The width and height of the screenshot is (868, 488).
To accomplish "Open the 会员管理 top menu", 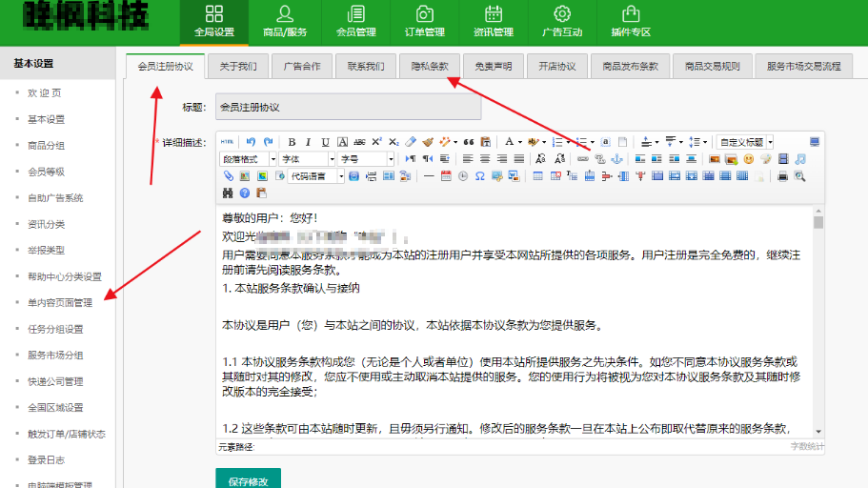I will click(356, 22).
